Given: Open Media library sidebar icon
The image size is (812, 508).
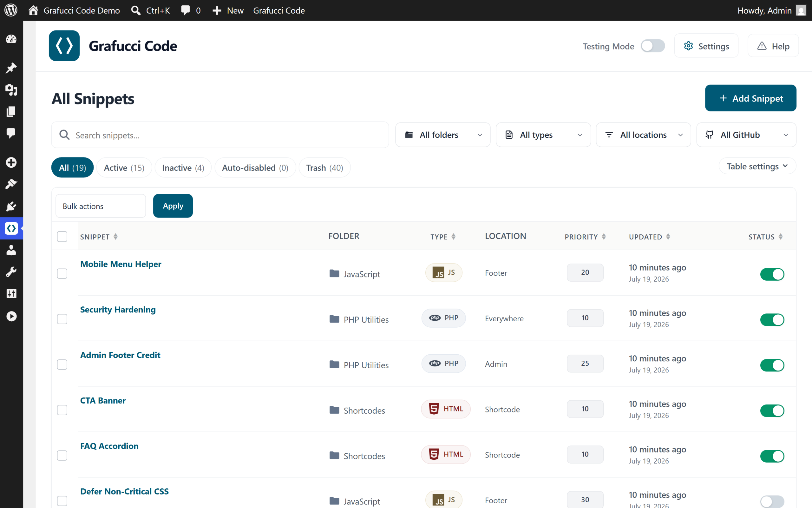Looking at the screenshot, I should (x=11, y=90).
